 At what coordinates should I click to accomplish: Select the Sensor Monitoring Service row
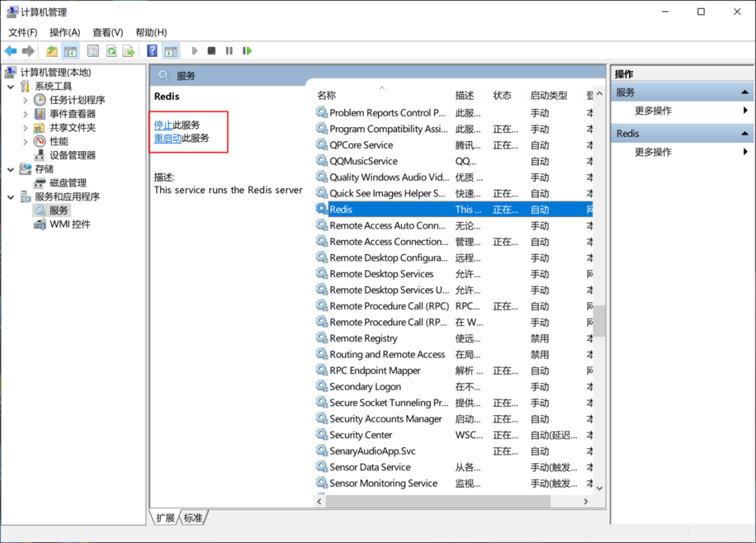(x=454, y=484)
